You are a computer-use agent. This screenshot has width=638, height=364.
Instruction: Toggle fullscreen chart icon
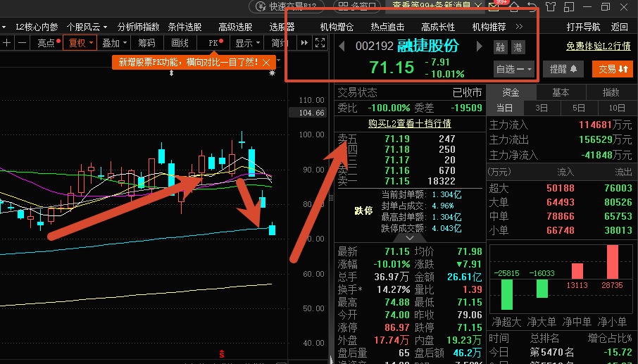[320, 43]
